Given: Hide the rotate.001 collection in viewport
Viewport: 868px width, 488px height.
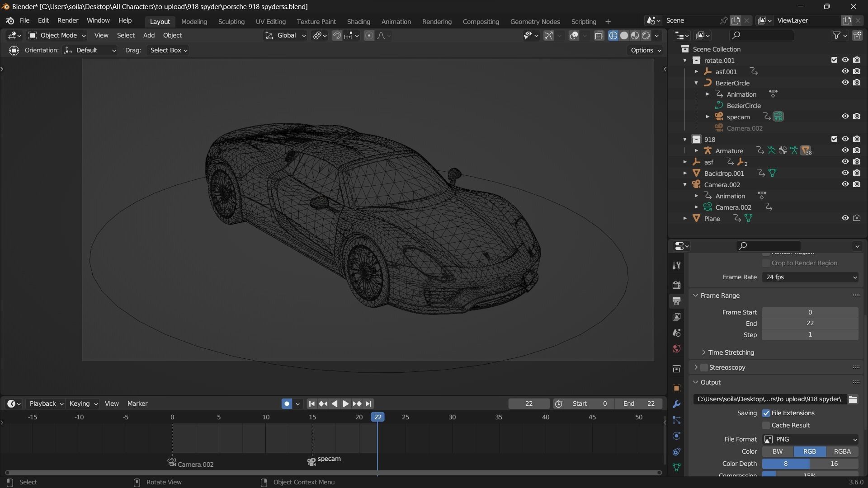Looking at the screenshot, I should (845, 60).
